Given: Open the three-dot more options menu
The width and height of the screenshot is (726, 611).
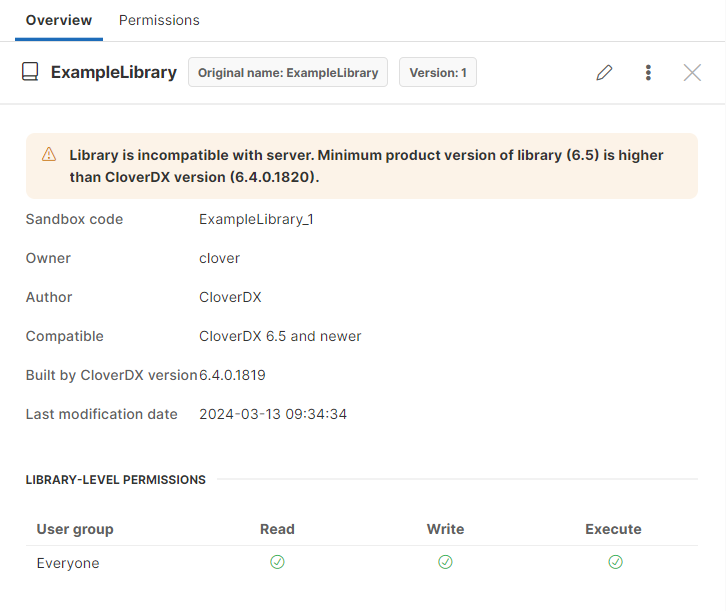Looking at the screenshot, I should click(648, 73).
